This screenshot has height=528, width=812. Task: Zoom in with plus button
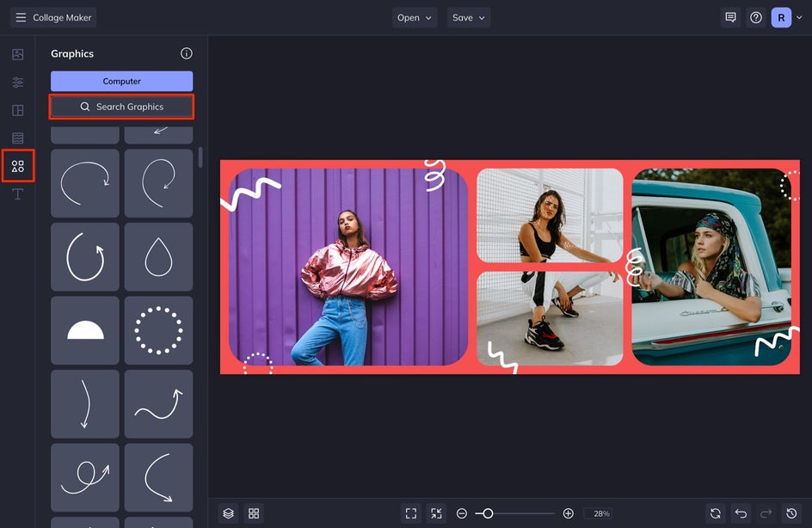pos(568,513)
